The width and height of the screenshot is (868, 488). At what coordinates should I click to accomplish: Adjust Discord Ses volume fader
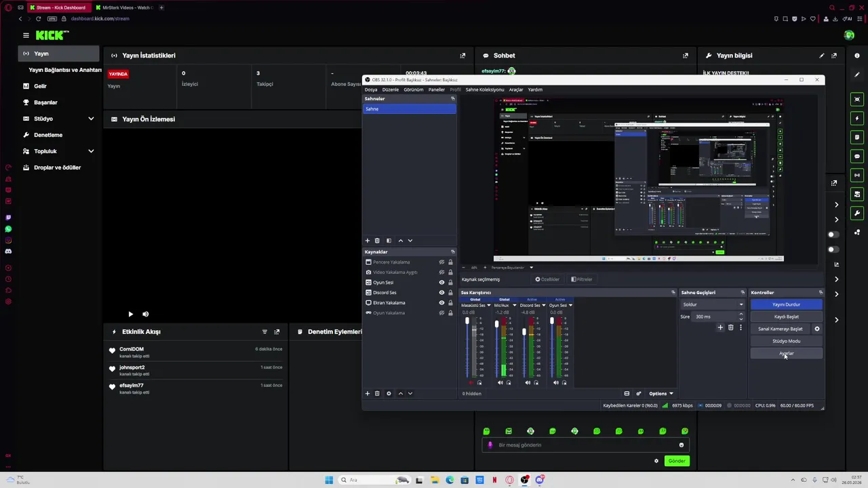click(x=524, y=331)
